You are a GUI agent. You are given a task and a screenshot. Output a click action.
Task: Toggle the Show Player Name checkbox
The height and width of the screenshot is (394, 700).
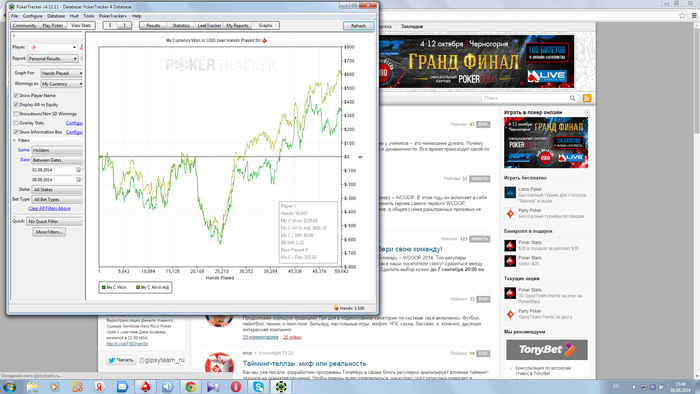[x=16, y=95]
